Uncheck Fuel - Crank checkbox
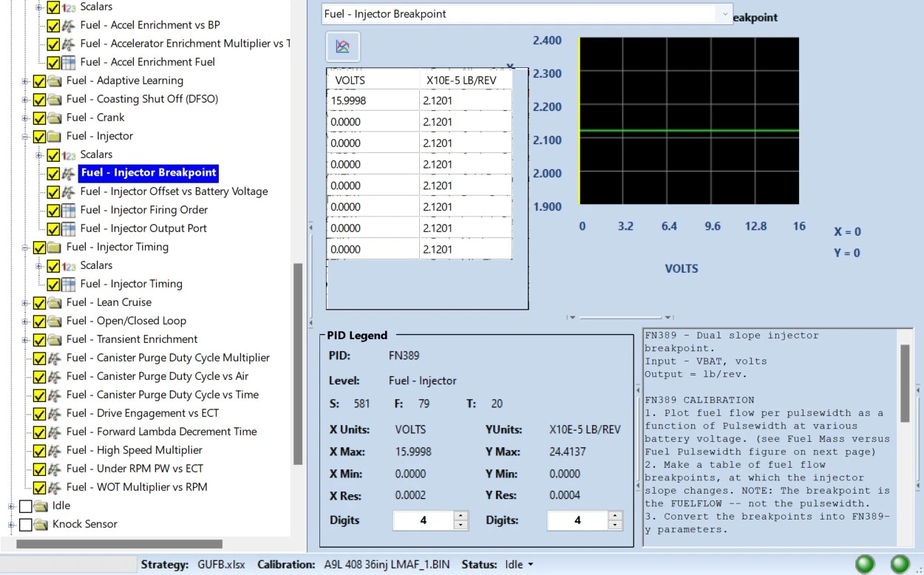 39,118
